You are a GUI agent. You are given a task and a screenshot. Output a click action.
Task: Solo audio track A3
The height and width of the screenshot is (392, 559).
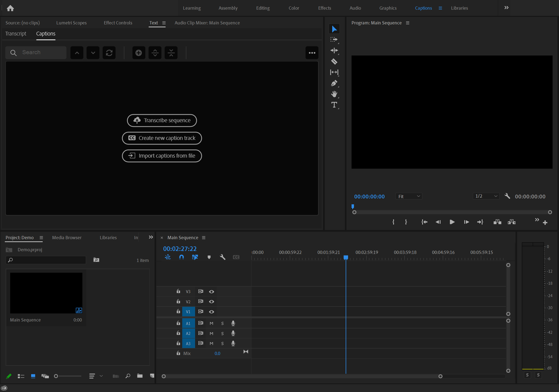[222, 343]
